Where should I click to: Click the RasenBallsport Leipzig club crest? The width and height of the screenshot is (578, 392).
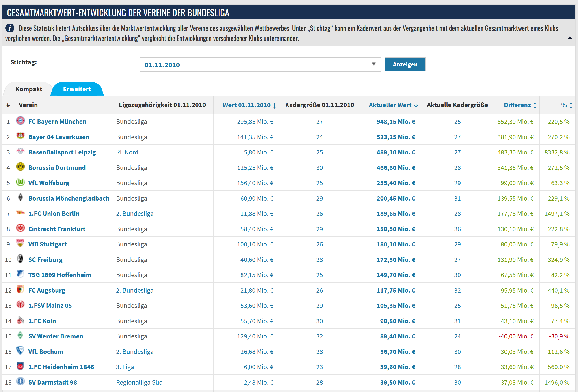pos(20,151)
